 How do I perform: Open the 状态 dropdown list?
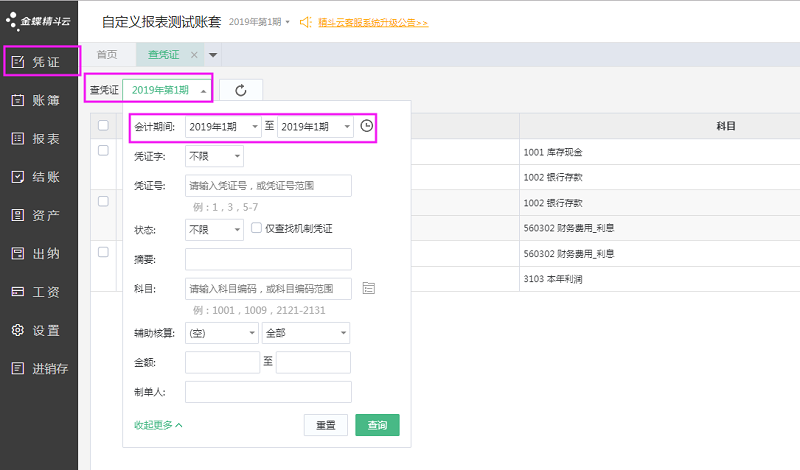click(214, 230)
